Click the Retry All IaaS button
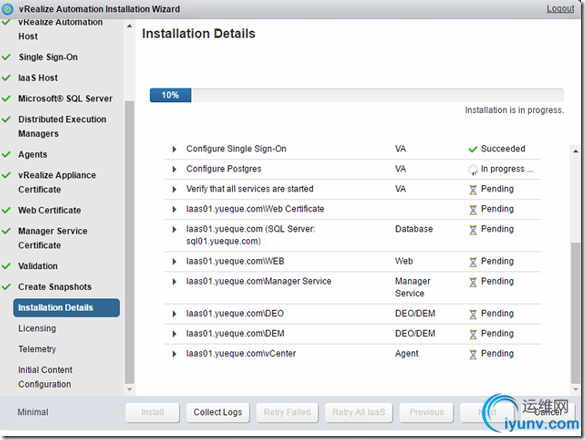This screenshot has width=585, height=440. 359,412
